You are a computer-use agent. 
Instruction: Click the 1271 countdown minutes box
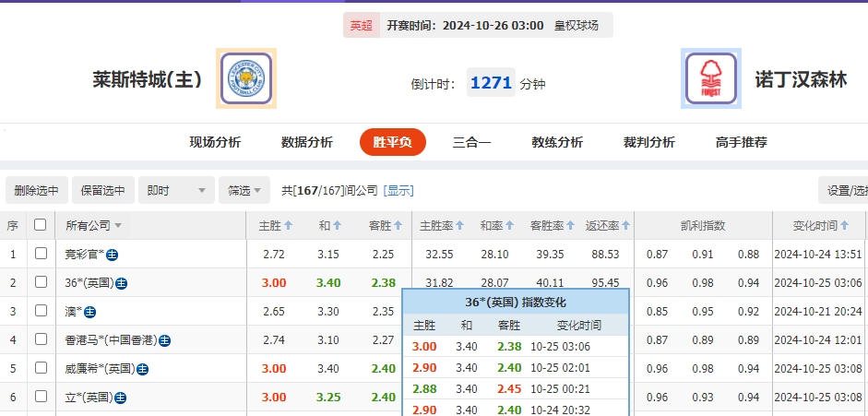[x=491, y=83]
